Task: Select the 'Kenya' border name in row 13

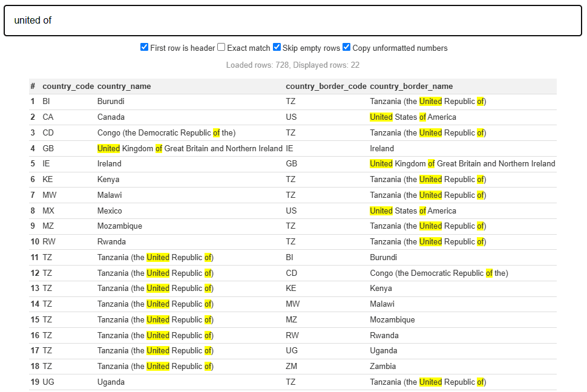Action: tap(381, 289)
